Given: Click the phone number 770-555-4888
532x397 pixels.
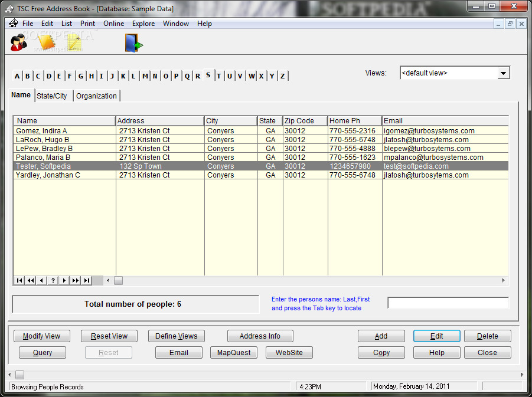Looking at the screenshot, I should coord(353,149).
